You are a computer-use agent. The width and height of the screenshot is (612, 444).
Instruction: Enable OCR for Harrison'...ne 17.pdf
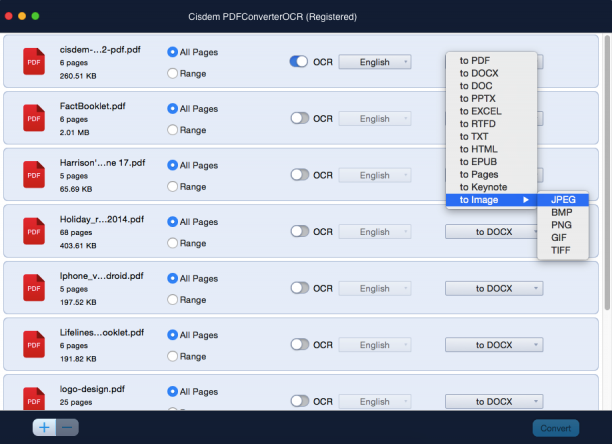click(x=299, y=175)
